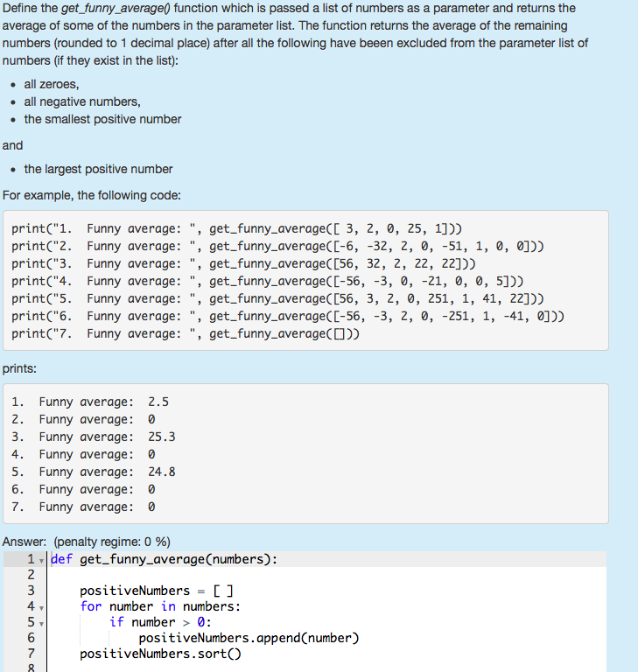The width and height of the screenshot is (638, 672).
Task: Click the 'the largest positive number' bullet
Action: [x=98, y=169]
